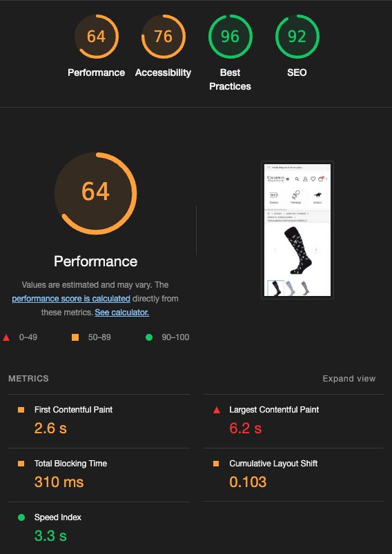Viewport: 392px width, 554px height.
Task: Click the Speed Index 3.3 s value
Action: 50,536
